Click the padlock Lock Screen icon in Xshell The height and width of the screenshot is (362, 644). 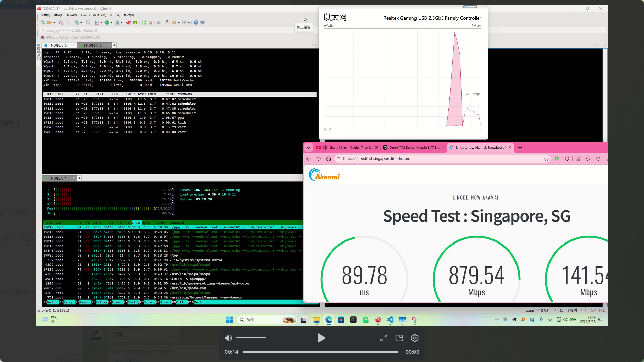click(150, 23)
